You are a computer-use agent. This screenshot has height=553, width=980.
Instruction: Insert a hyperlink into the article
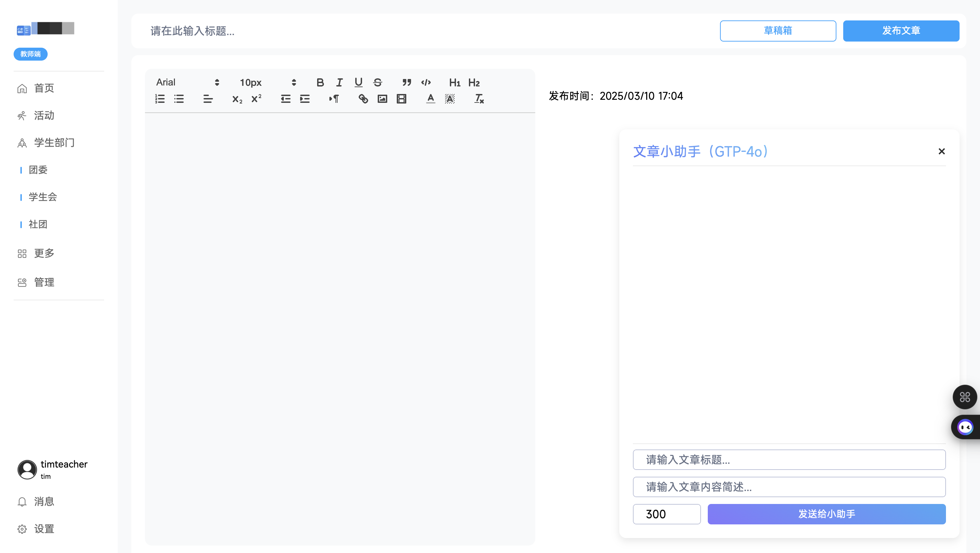(x=363, y=99)
